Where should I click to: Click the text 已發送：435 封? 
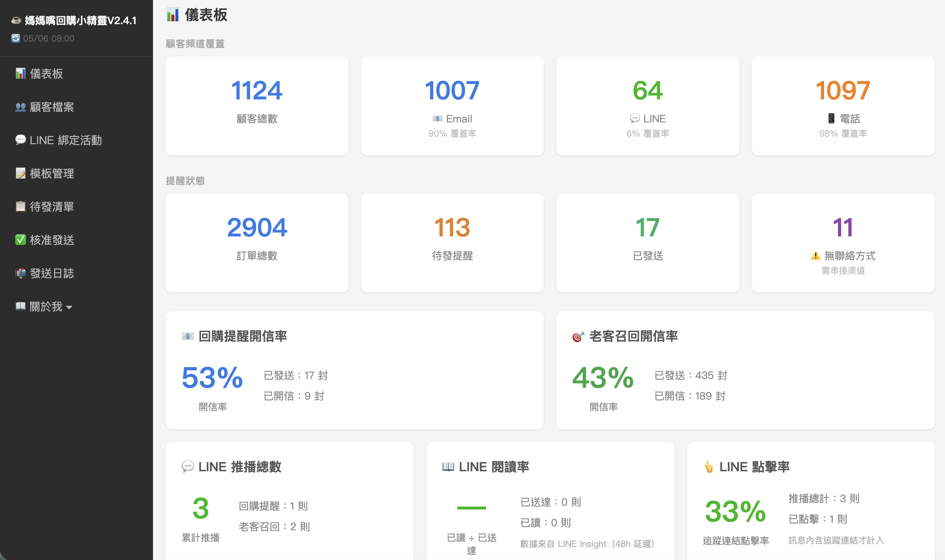coord(691,375)
